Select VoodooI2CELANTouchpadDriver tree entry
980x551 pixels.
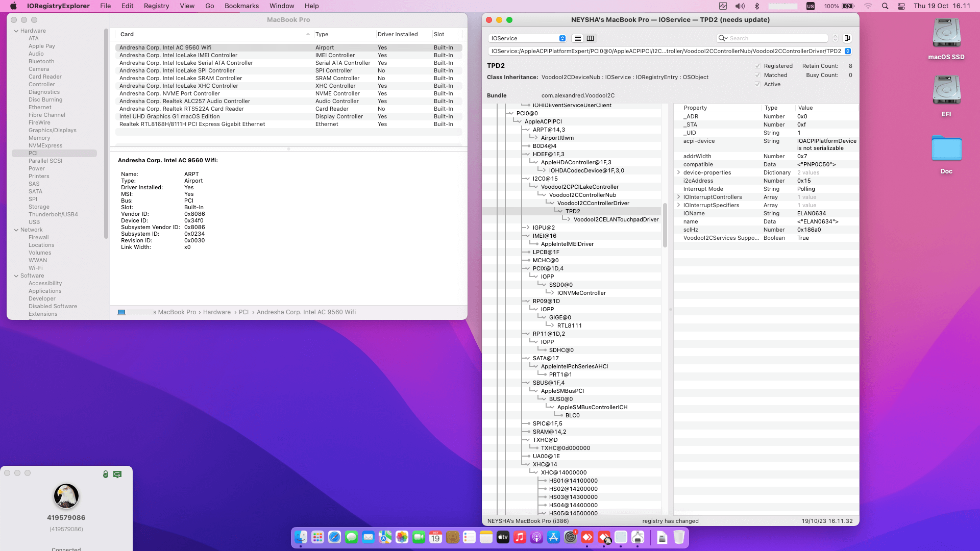point(616,219)
